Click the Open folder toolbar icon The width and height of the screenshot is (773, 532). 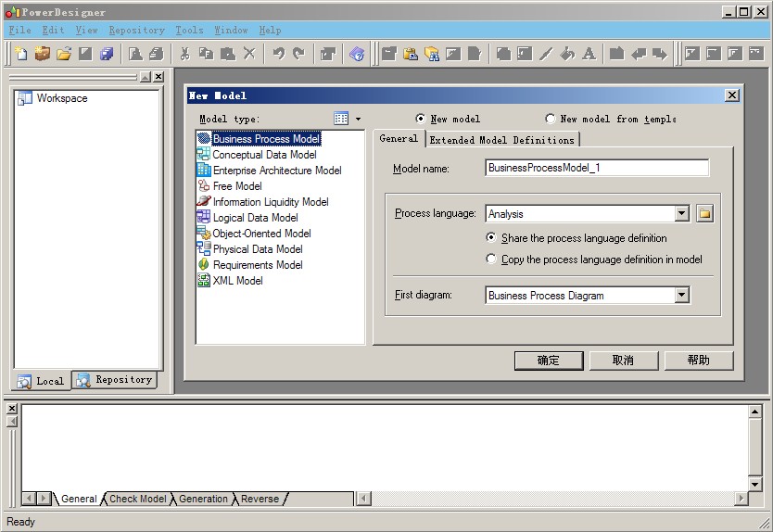(x=64, y=53)
